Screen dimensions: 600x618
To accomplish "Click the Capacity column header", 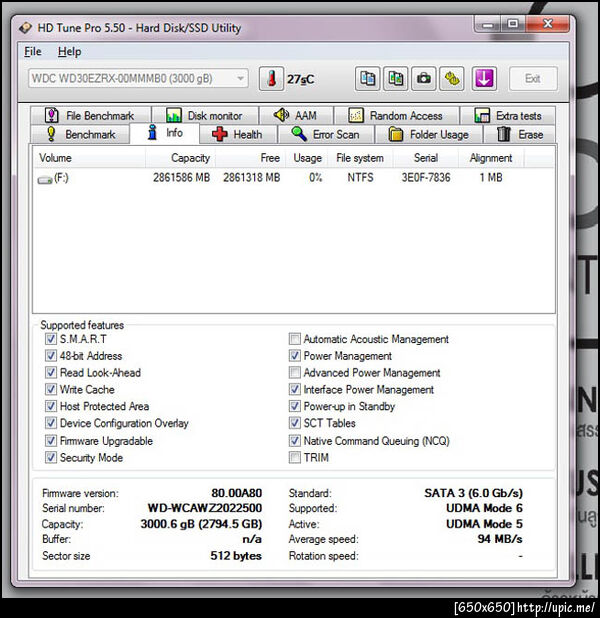I will pos(180,158).
